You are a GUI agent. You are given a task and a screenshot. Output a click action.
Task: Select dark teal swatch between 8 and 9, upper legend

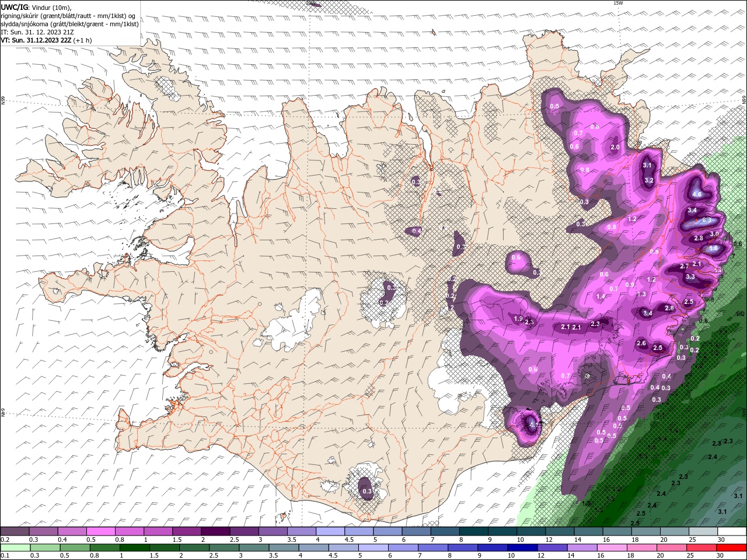click(473, 531)
